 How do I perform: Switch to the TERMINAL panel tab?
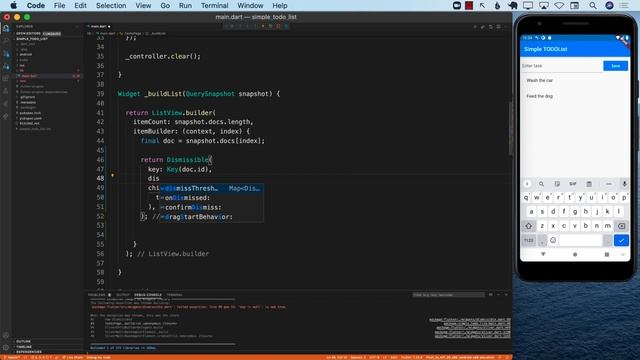[174, 295]
